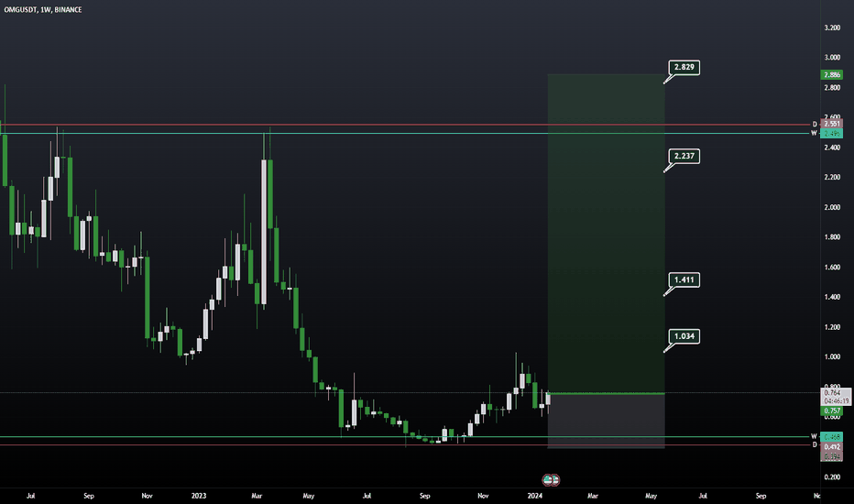Screen dimensions: 854x504
Task: Click the 2.000 price axis label
Action: pos(832,208)
